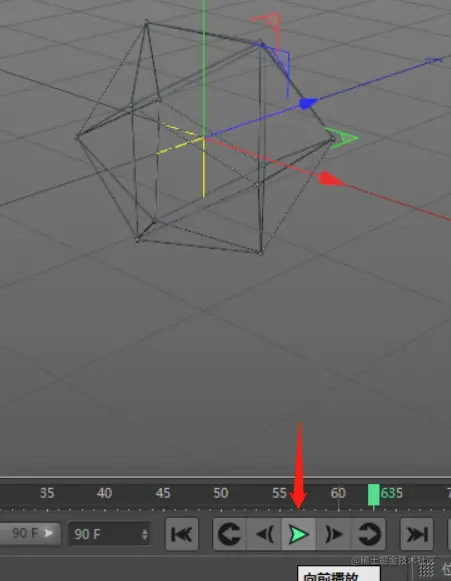This screenshot has width=451, height=581.
Task: Click the green rotation handle on the object
Action: tap(343, 138)
